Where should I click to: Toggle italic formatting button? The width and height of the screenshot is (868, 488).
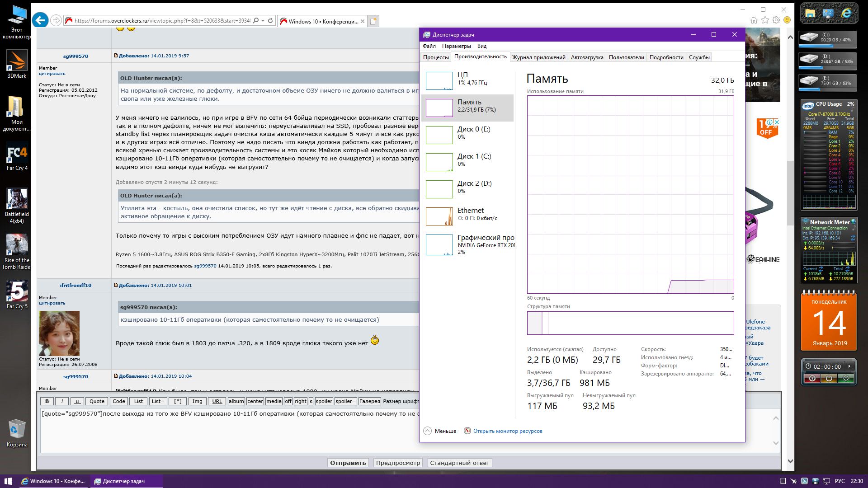62,401
